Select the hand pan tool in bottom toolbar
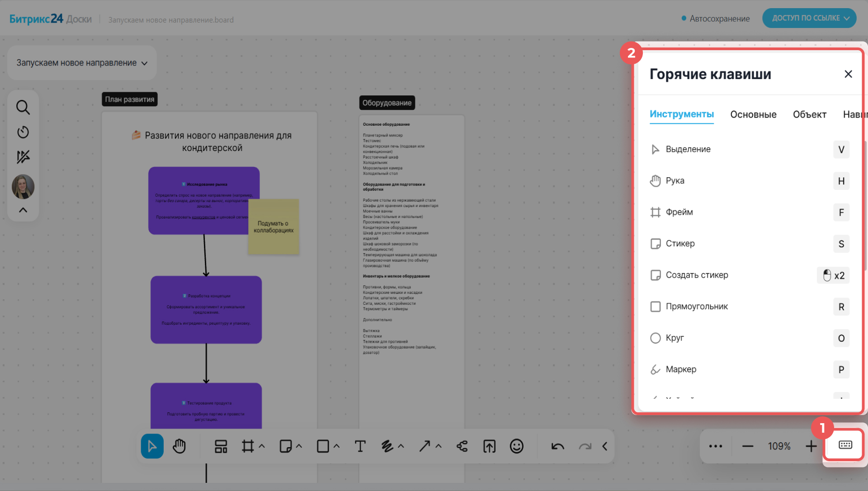The image size is (868, 491). pyautogui.click(x=179, y=446)
